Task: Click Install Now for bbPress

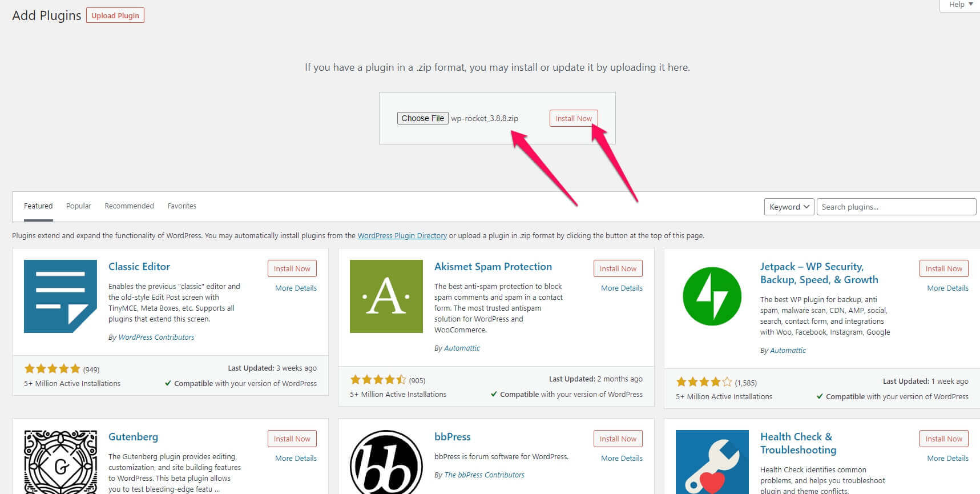Action: coord(618,439)
